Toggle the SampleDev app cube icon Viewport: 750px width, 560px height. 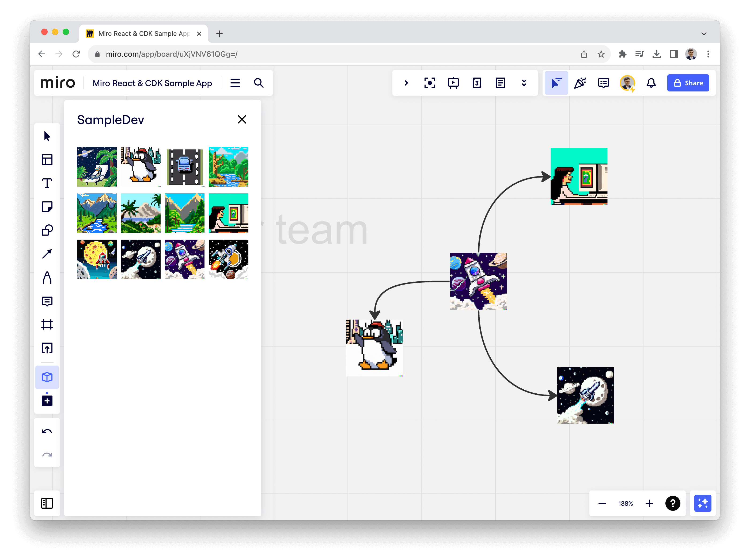(47, 377)
